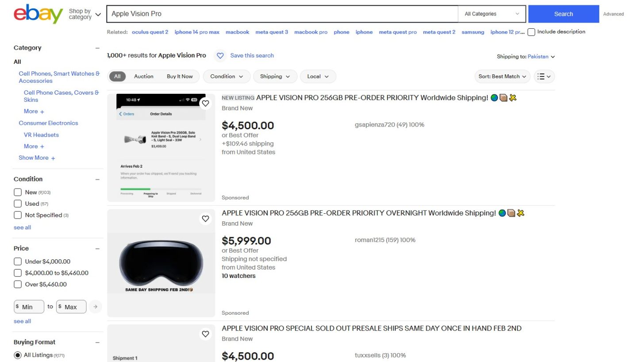Open All Categories dropdown in search bar

(x=492, y=14)
